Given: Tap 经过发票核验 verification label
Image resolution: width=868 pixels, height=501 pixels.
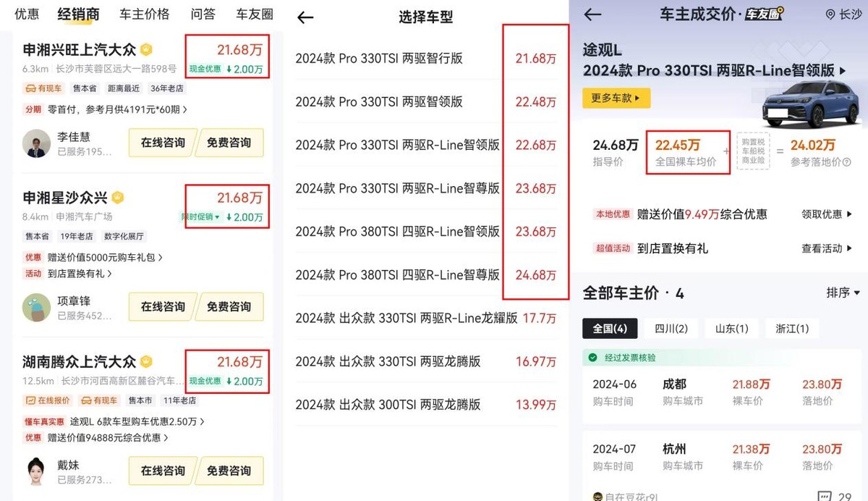Looking at the screenshot, I should tap(629, 358).
